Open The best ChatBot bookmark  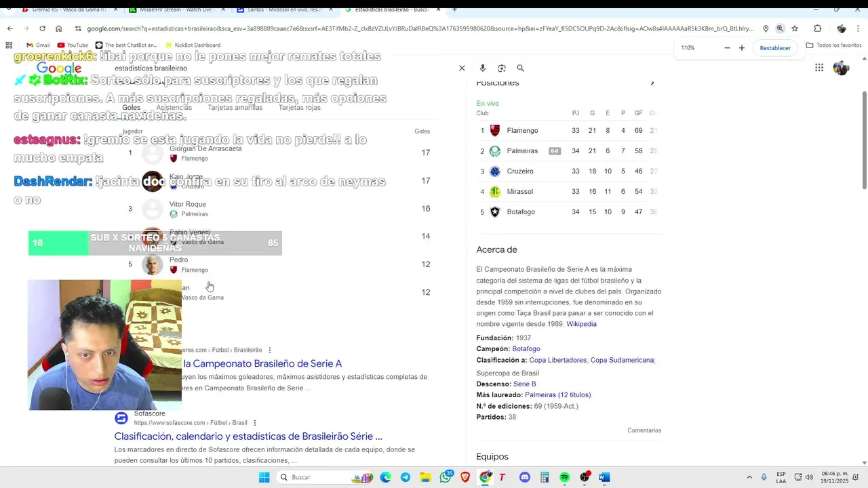(x=126, y=45)
